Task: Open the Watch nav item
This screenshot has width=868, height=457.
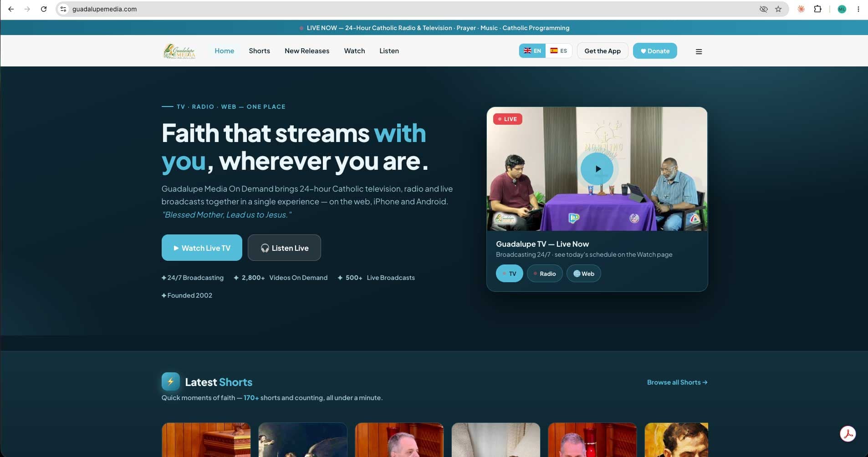Action: 354,51
